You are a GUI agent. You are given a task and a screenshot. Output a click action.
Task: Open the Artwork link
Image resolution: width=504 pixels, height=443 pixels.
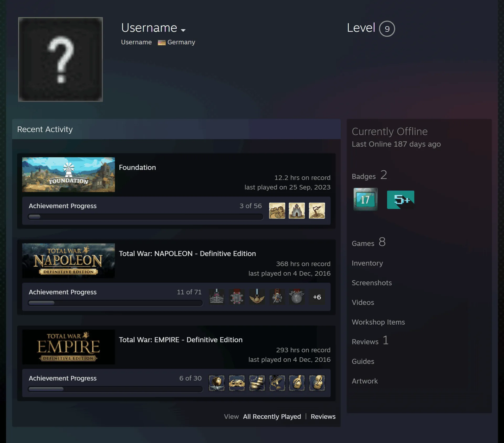point(365,381)
